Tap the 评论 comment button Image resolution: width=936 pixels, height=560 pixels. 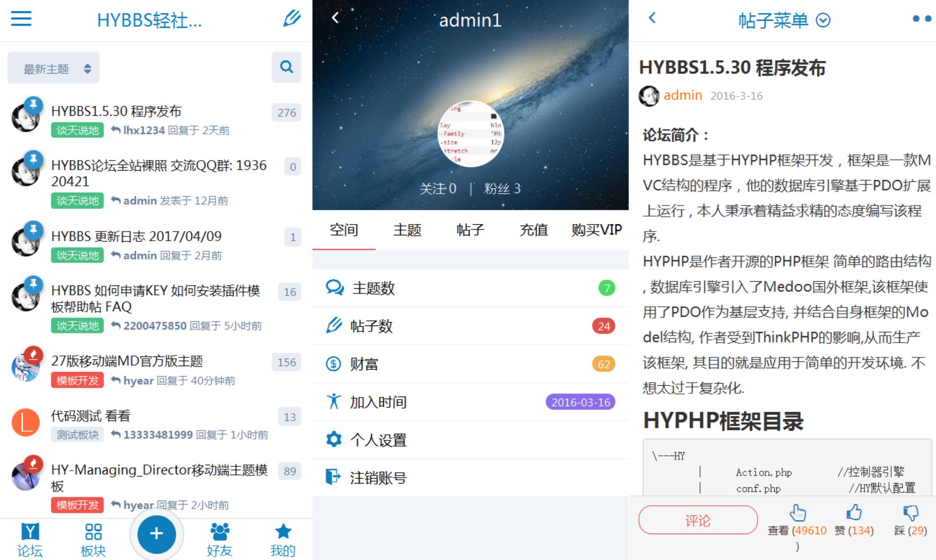click(698, 519)
